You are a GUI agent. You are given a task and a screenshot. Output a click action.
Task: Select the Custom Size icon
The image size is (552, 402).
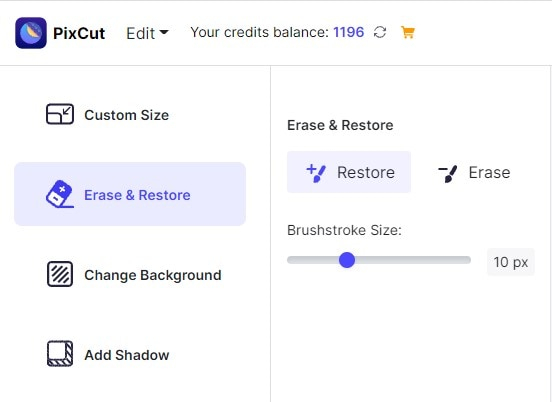pos(60,114)
